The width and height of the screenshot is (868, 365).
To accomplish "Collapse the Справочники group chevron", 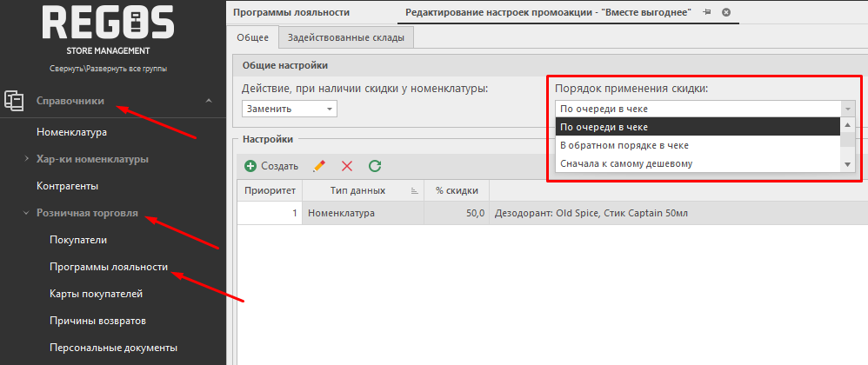I will tap(208, 101).
